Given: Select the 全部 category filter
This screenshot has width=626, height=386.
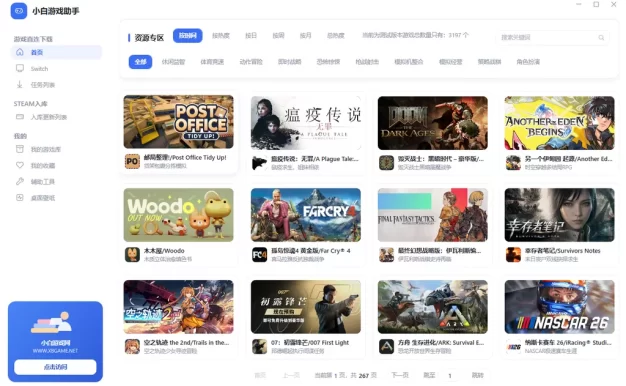Looking at the screenshot, I should pyautogui.click(x=141, y=62).
